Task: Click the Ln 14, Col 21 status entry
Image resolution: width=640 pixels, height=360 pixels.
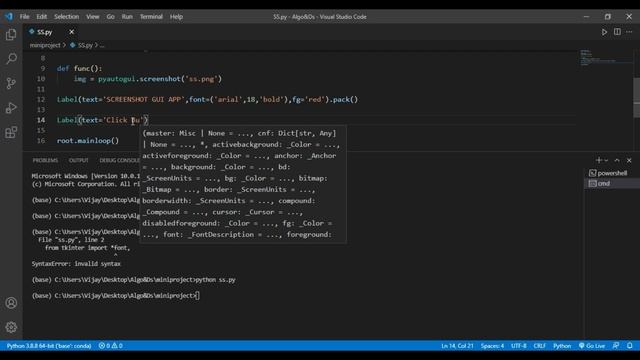Action: tap(457, 346)
